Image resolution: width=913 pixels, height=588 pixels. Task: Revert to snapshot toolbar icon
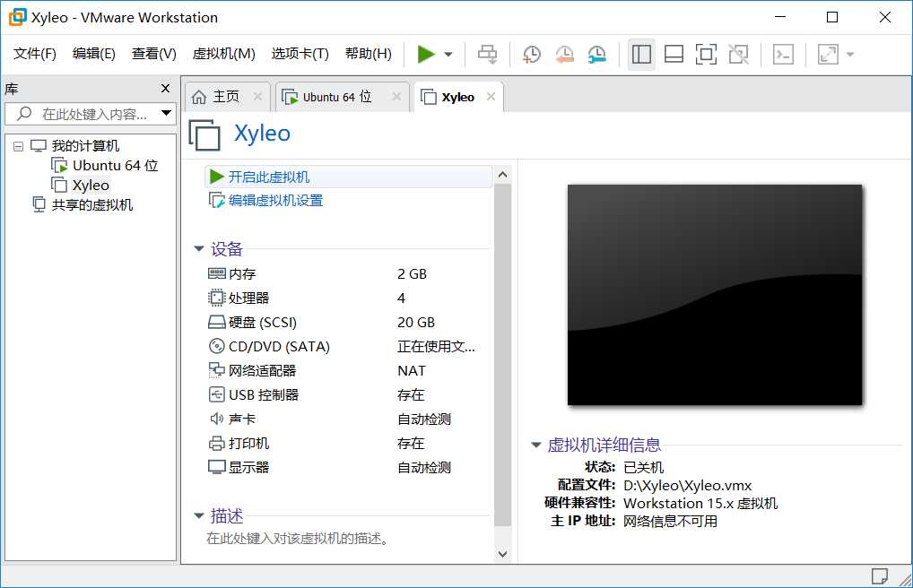pyautogui.click(x=564, y=54)
